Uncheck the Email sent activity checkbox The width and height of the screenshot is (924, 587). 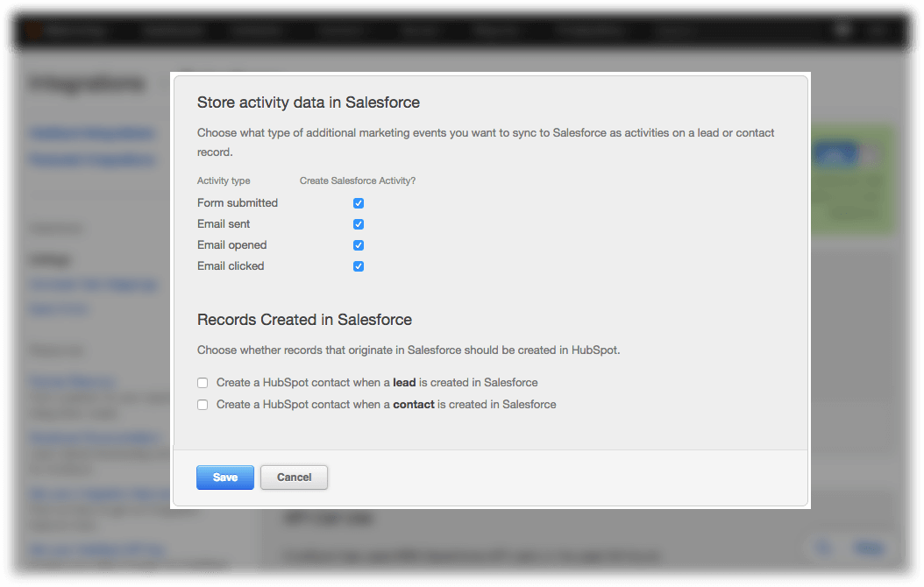tap(359, 224)
